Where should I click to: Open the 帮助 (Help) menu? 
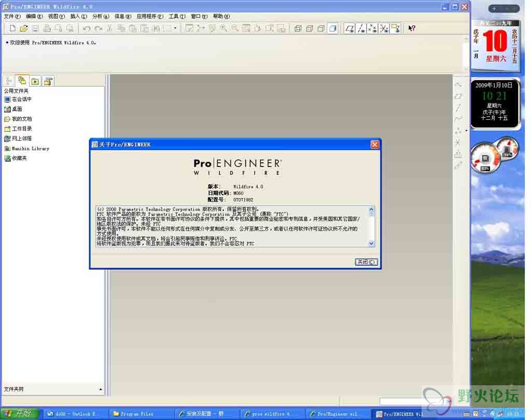pos(221,16)
